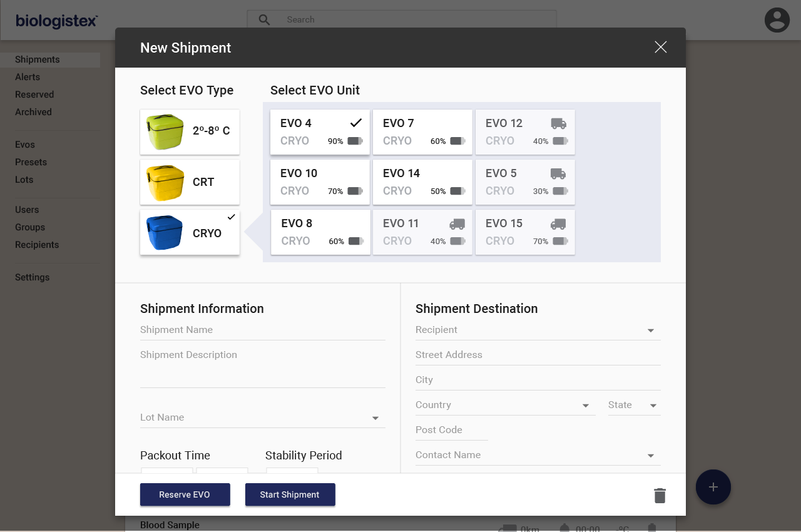Click the Shipment Name input field
The height and width of the screenshot is (532, 801).
[263, 329]
